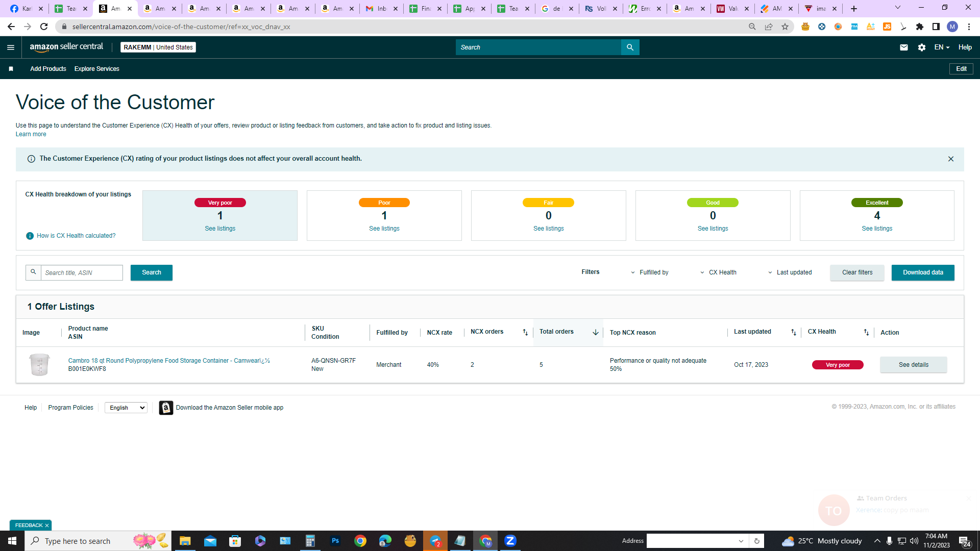980x551 pixels.
Task: See listings under Fair card
Action: point(549,229)
